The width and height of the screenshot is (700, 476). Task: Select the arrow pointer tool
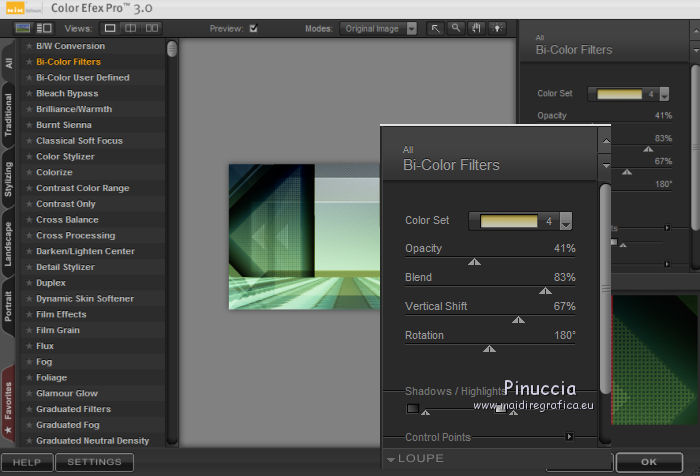click(436, 29)
